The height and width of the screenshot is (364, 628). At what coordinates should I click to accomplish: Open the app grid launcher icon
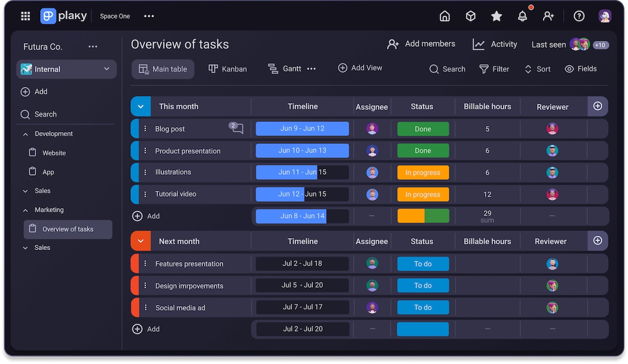click(25, 16)
